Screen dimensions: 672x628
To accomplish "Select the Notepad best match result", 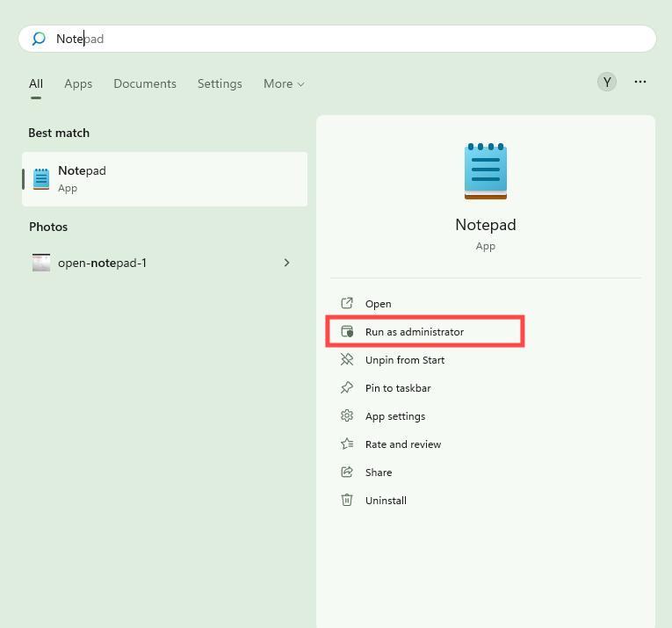I will [x=164, y=179].
